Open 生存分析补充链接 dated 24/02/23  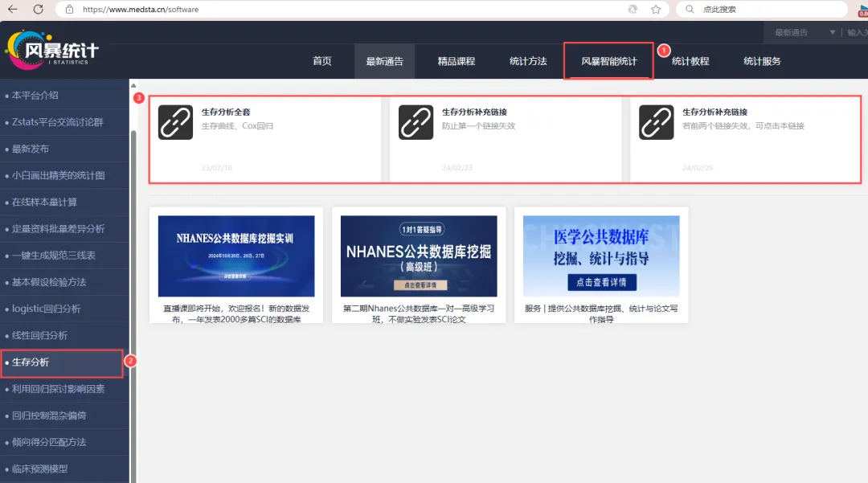(x=474, y=112)
